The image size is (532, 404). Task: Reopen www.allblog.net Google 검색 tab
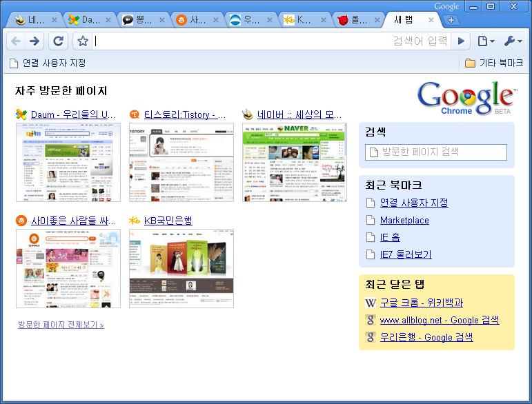[440, 320]
